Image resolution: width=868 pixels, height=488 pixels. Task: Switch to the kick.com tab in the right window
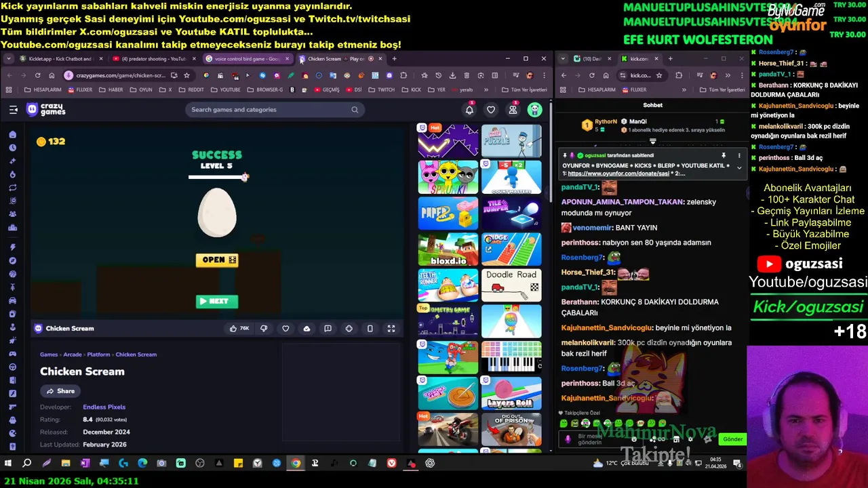(x=638, y=59)
